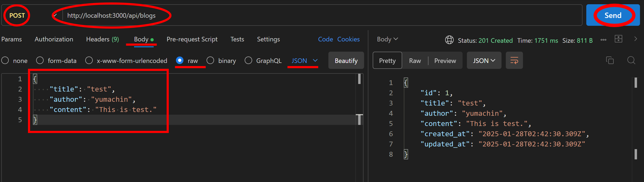Switch to the Headers (9) tab
Image resolution: width=644 pixels, height=182 pixels.
[x=102, y=39]
